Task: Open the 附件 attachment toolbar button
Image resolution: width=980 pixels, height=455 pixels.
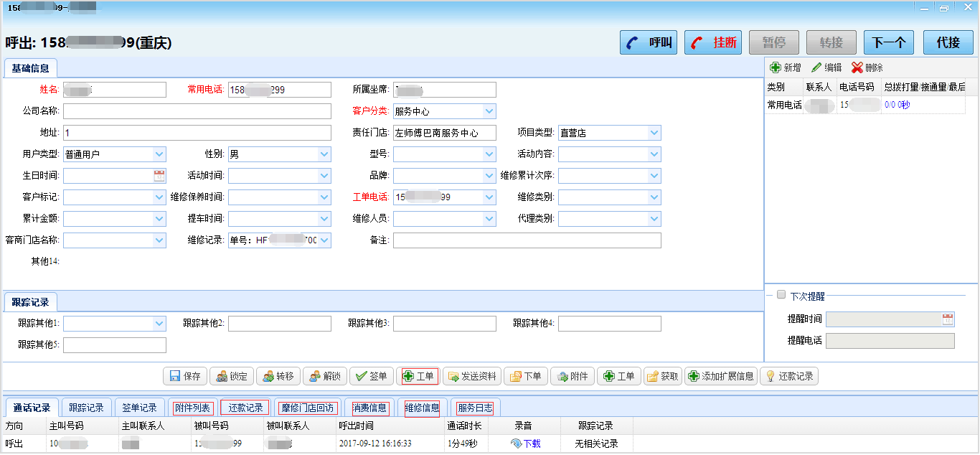Action: [573, 376]
